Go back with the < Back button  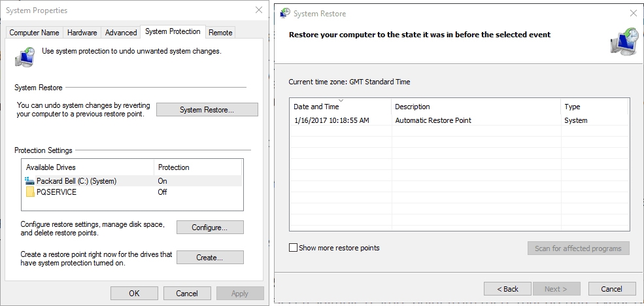507,289
